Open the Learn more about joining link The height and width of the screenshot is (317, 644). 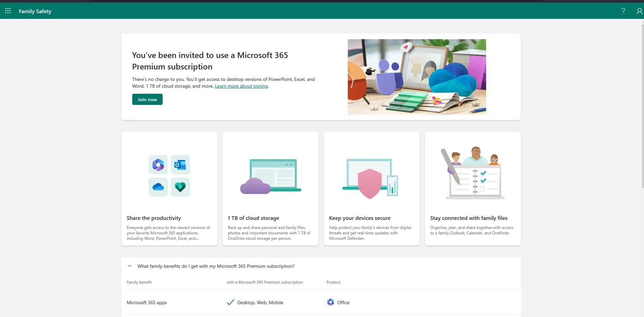coord(241,86)
